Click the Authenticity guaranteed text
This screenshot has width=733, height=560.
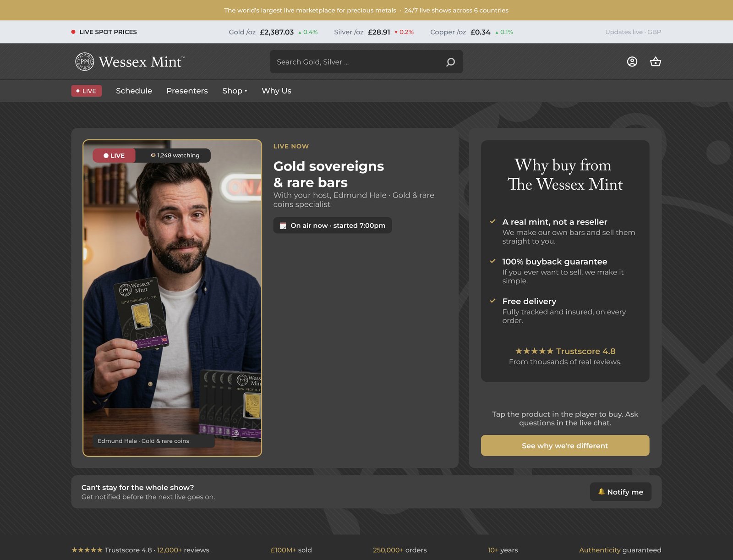[x=620, y=550]
